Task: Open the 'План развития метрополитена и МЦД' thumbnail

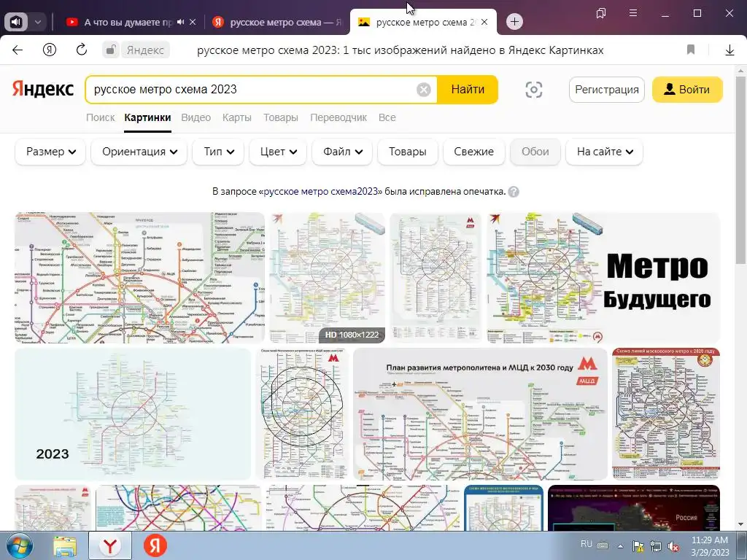Action: tap(480, 413)
